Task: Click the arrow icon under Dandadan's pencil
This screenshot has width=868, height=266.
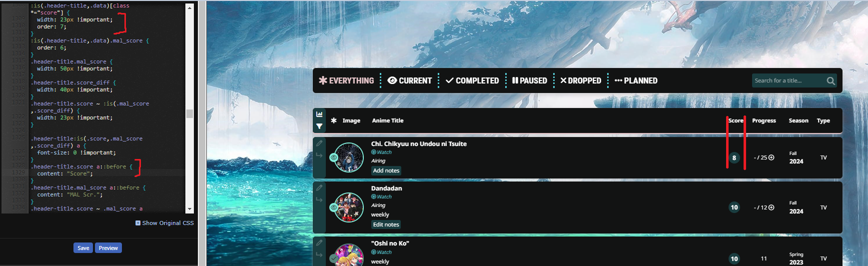Action: click(319, 199)
